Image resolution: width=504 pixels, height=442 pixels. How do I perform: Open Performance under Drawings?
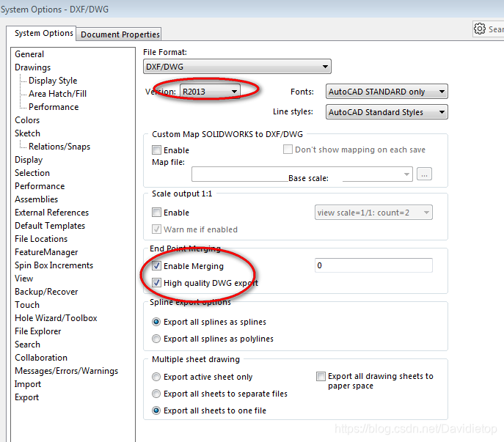point(54,106)
